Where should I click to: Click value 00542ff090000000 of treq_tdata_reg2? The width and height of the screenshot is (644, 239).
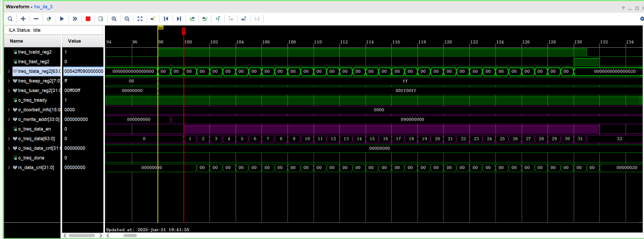click(x=84, y=72)
